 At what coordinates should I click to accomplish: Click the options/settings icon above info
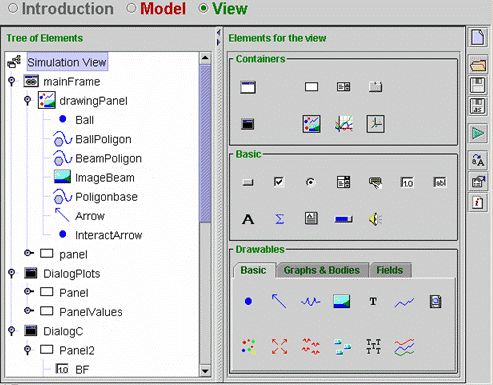pyautogui.click(x=478, y=182)
